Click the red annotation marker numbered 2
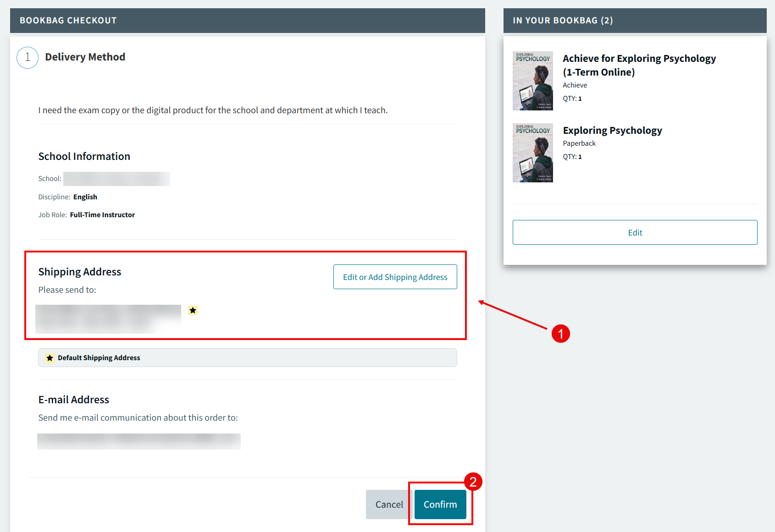The height and width of the screenshot is (532, 775). (473, 482)
